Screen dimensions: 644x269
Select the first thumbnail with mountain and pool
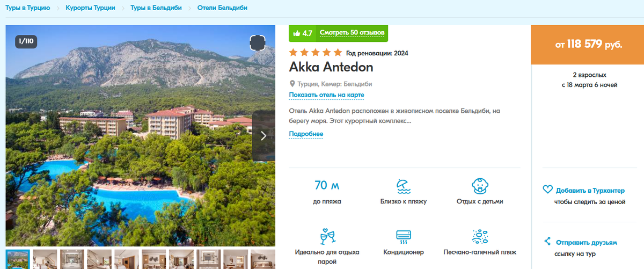tap(18, 259)
